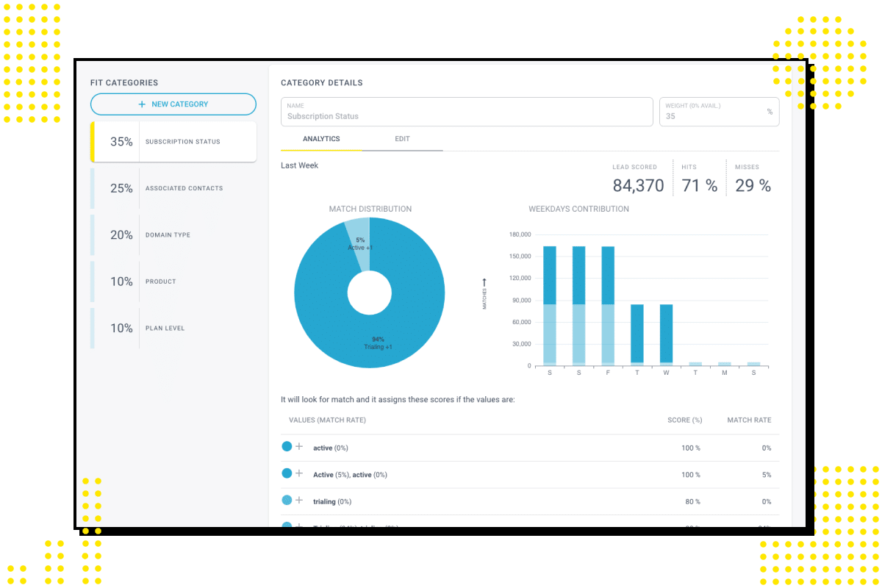Viewport: 882px width, 588px height.
Task: Click the "active (0%)" value text
Action: point(332,448)
